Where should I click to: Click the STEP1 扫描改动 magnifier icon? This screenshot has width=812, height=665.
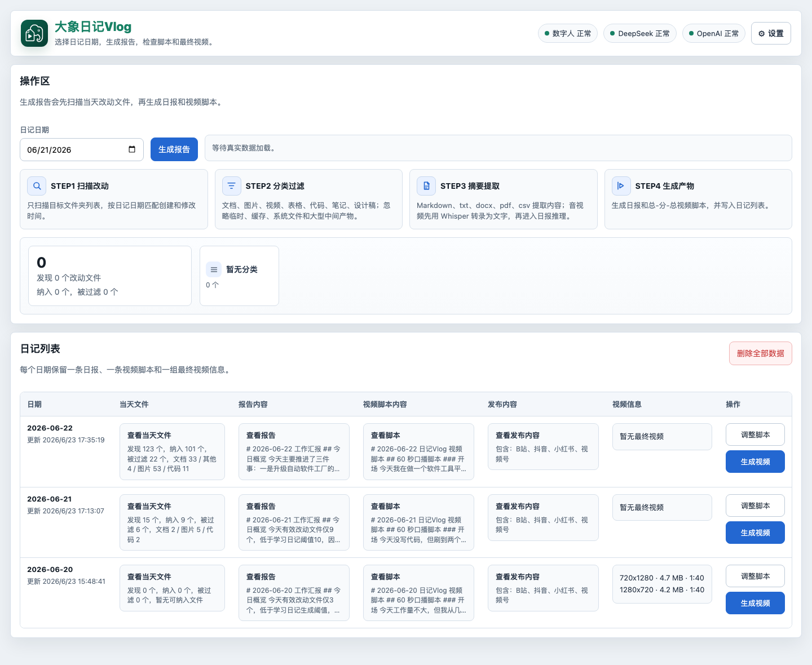click(x=37, y=186)
